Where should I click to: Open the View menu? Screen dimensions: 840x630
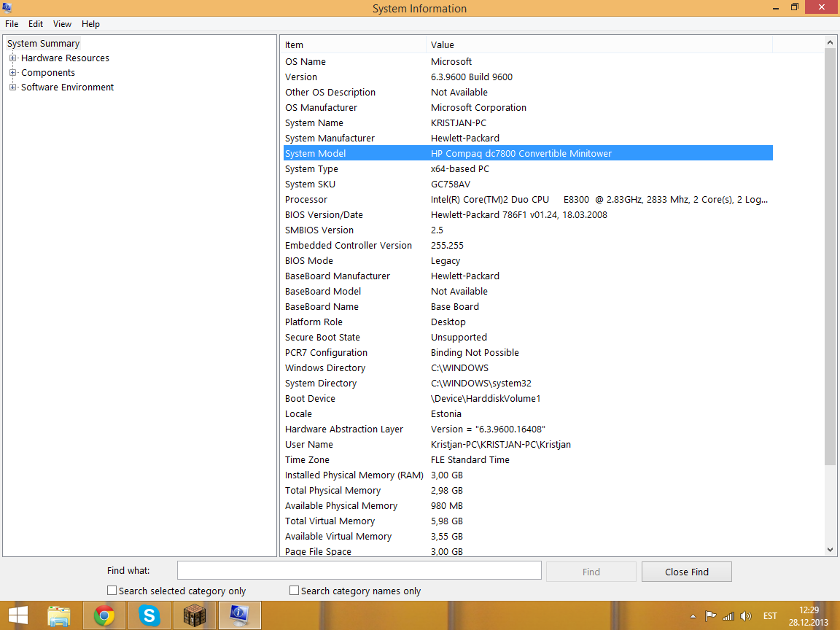pos(62,24)
